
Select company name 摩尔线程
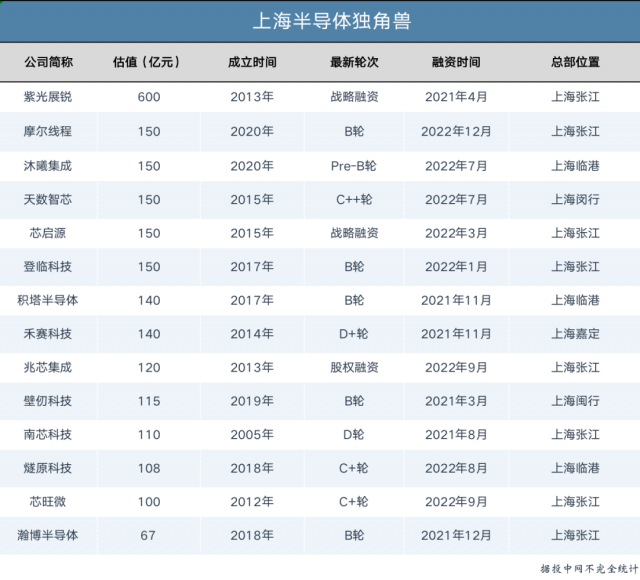(x=48, y=131)
